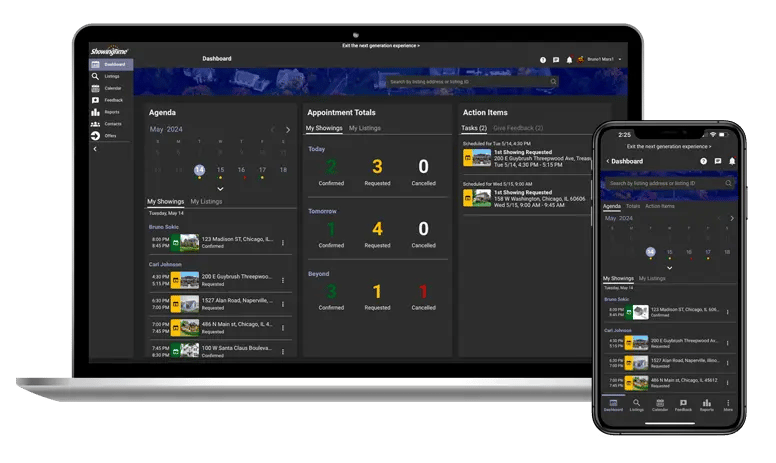This screenshot has height=463, width=776.
Task: Click the help question-mark icon on laptop header
Action: coord(543,60)
